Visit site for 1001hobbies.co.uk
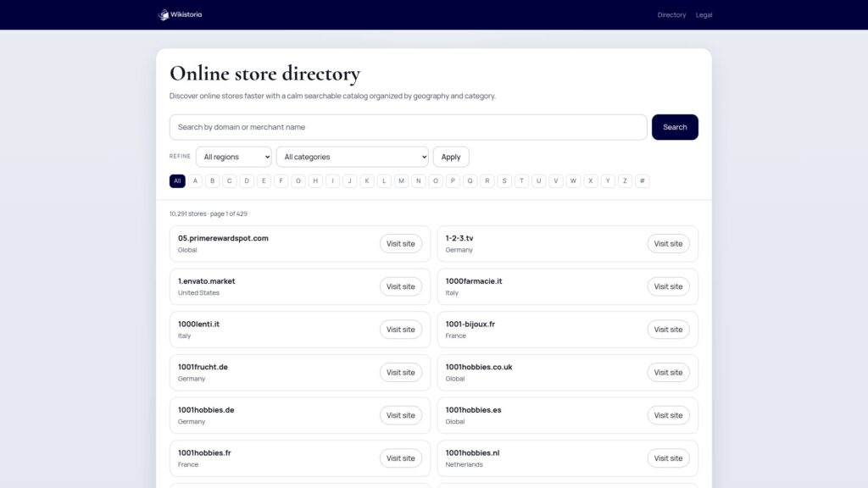 [x=668, y=373]
